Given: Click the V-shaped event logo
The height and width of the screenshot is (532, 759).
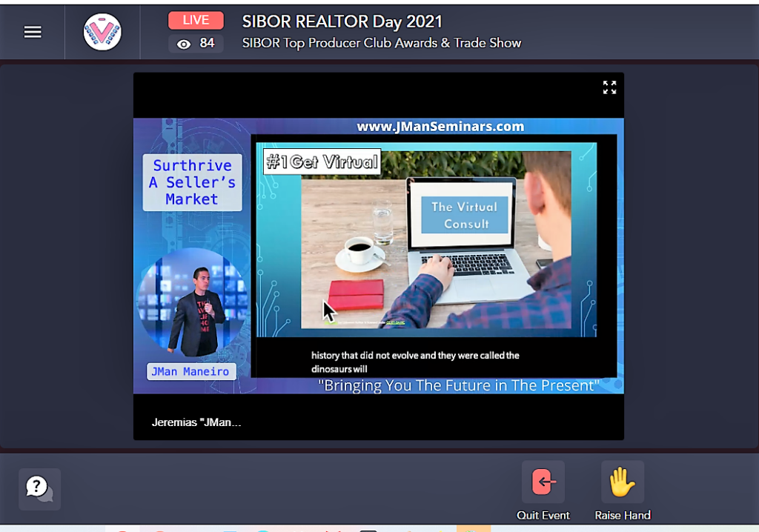Looking at the screenshot, I should click(102, 32).
